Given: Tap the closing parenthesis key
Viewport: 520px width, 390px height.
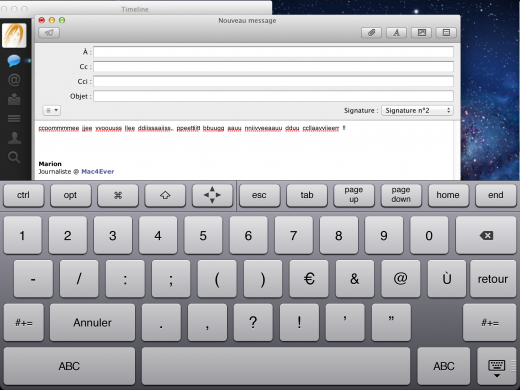Looking at the screenshot, I should coord(263,279).
